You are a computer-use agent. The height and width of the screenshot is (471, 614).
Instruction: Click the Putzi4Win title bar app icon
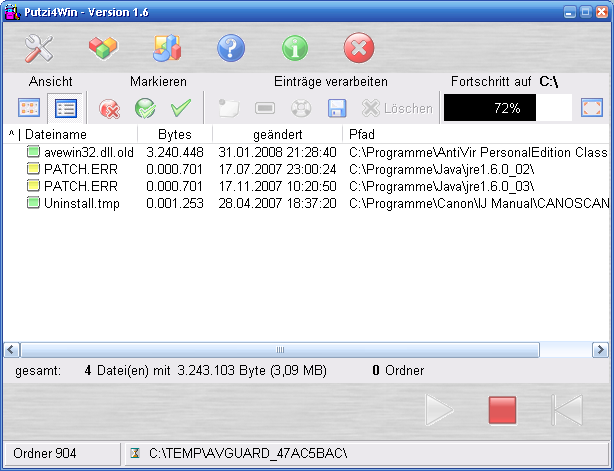12,12
